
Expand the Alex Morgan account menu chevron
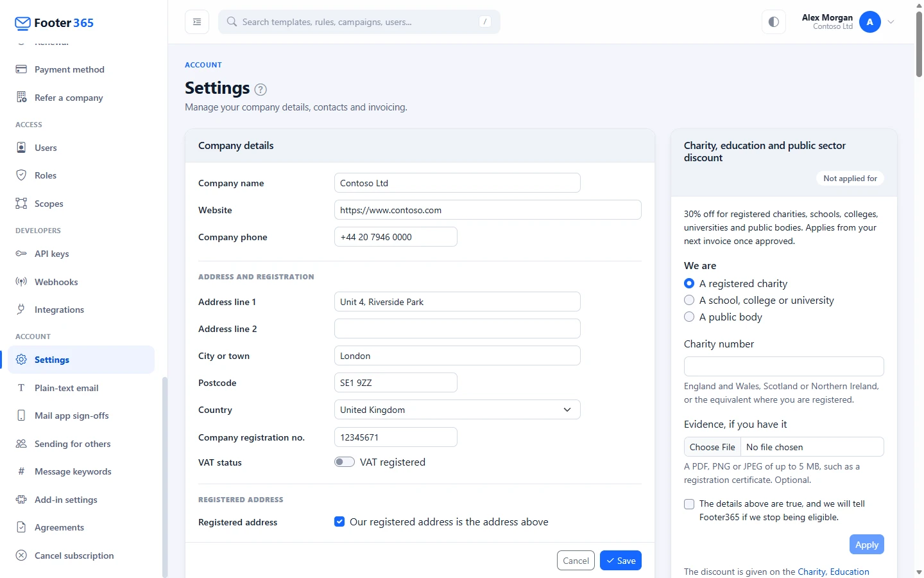pos(891,22)
